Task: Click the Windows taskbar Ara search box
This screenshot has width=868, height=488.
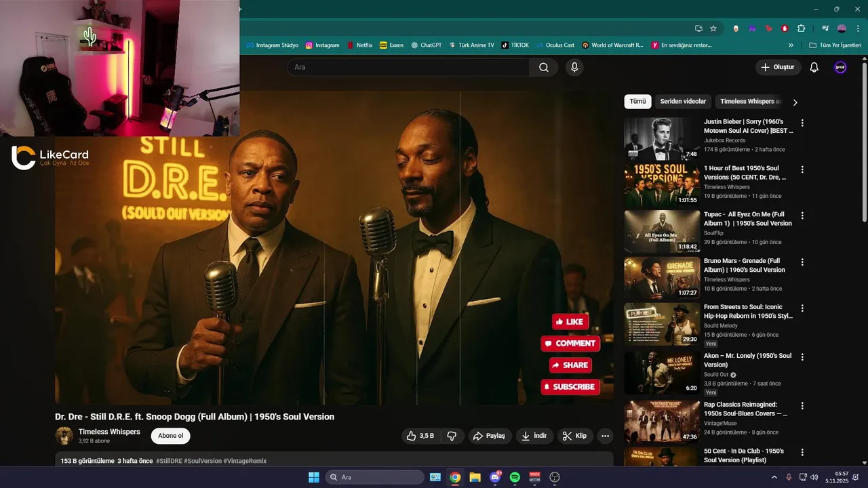Action: [x=375, y=477]
